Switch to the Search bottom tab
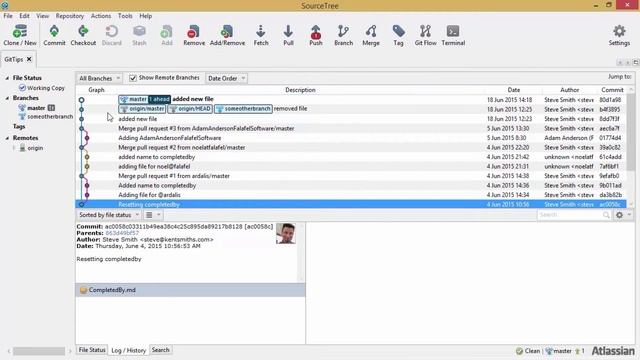This screenshot has height=360, width=640. pos(160,350)
